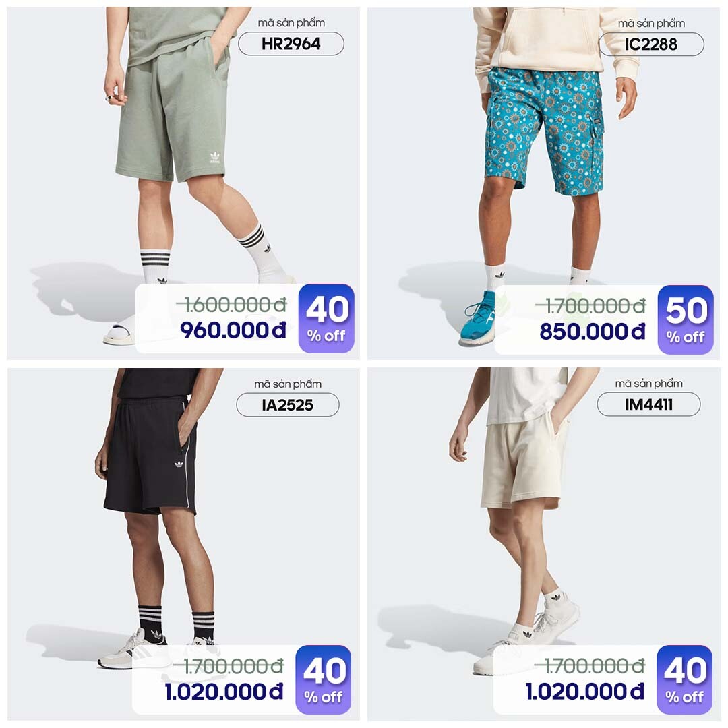Click the trefoil logo on black shorts
Viewport: 728px width, 728px height.
point(179,464)
